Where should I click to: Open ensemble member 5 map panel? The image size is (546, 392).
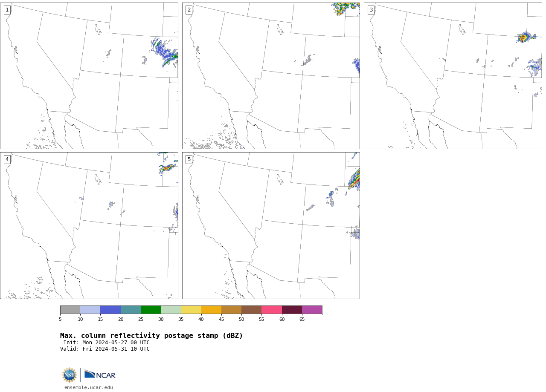coord(271,225)
